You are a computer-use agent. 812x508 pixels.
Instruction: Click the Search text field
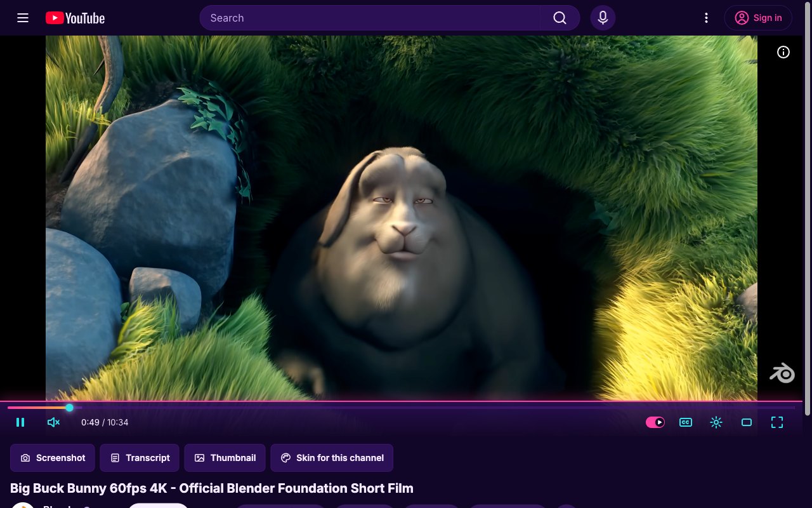pyautogui.click(x=370, y=18)
